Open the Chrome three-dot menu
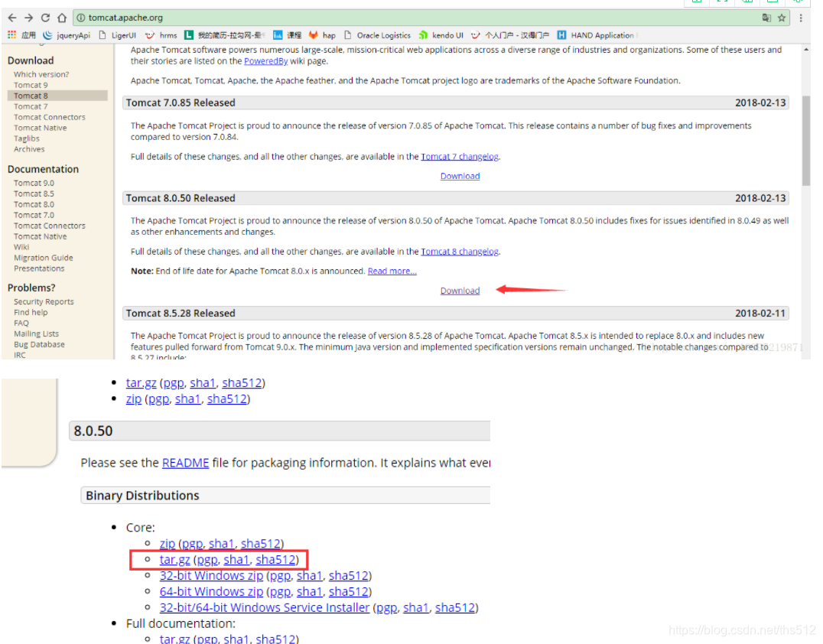823x644 pixels. pos(800,17)
